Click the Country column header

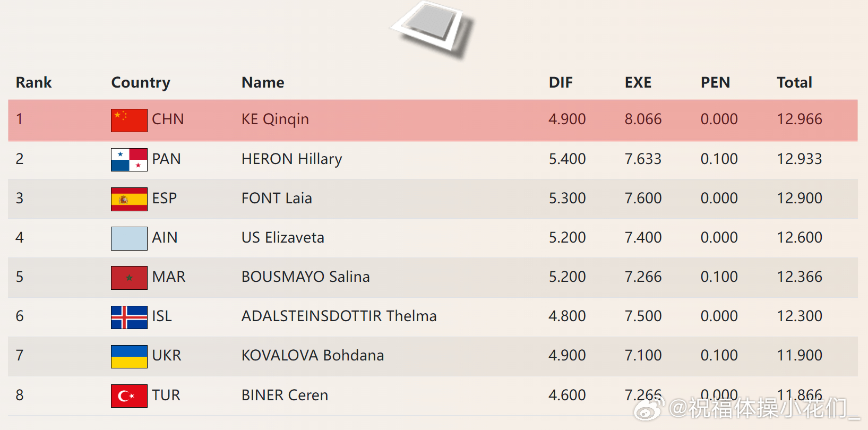141,82
